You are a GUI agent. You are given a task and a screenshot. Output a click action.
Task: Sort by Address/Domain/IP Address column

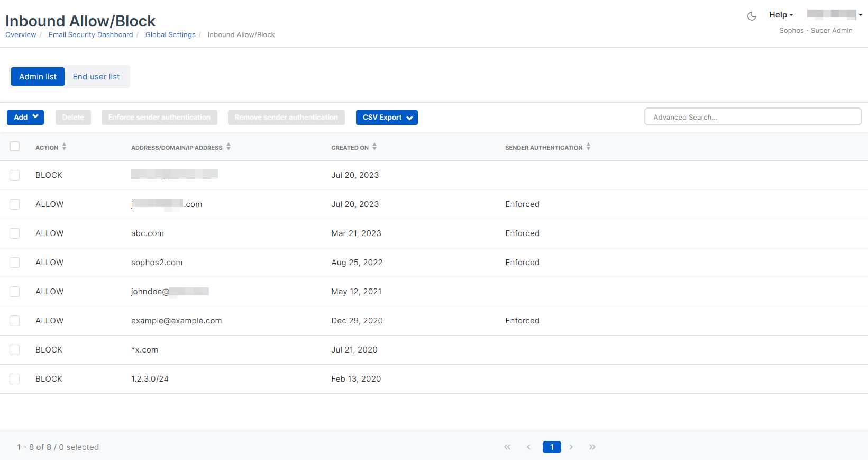point(229,147)
